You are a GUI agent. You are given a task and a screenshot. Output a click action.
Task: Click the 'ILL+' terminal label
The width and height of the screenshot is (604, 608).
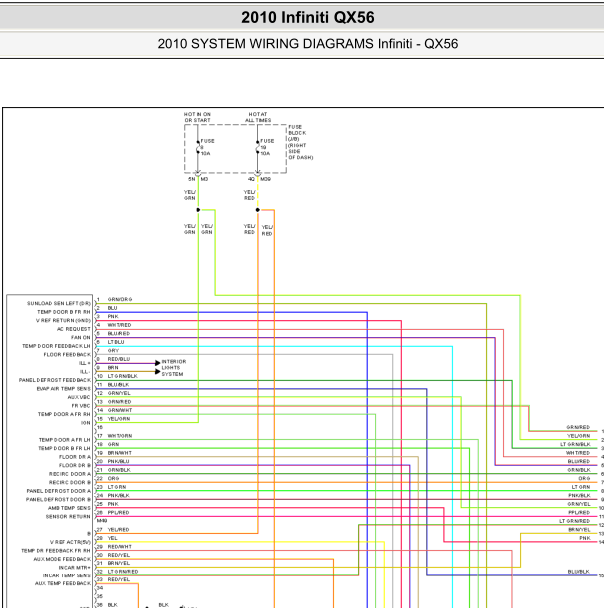pyautogui.click(x=85, y=363)
